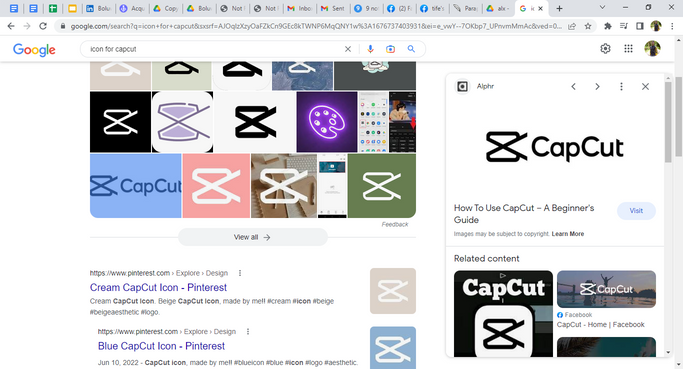Open Google quick settings gear
Image resolution: width=683 pixels, height=369 pixels.
tap(605, 49)
